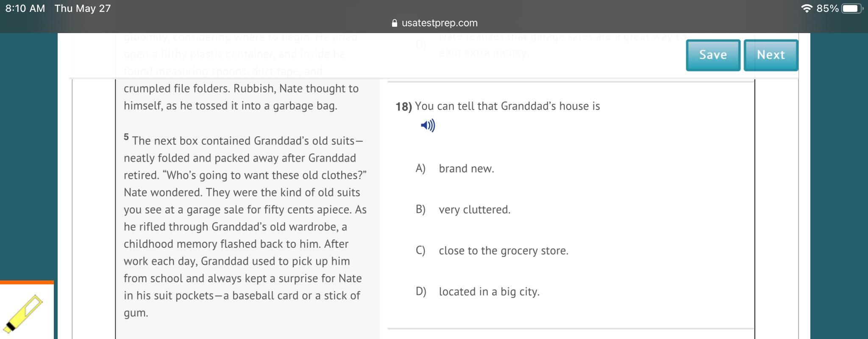
Task: Tap the 8:10 AM clock in status bar
Action: (x=25, y=8)
